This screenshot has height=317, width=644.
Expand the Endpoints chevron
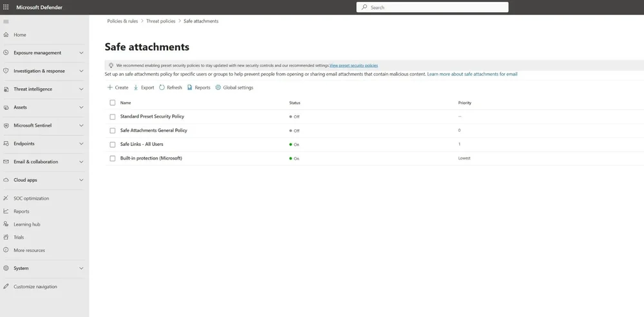[x=81, y=143]
